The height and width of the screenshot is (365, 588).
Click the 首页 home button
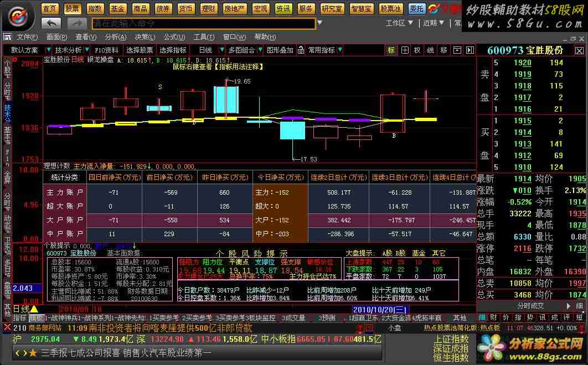click(x=49, y=8)
